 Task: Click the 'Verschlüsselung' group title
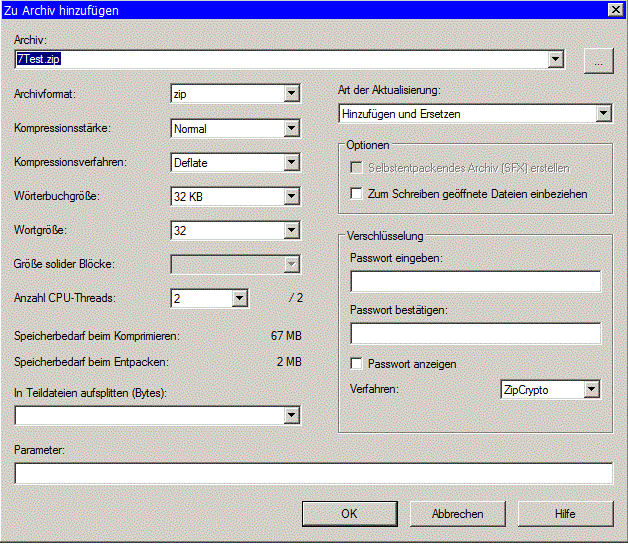click(x=385, y=236)
